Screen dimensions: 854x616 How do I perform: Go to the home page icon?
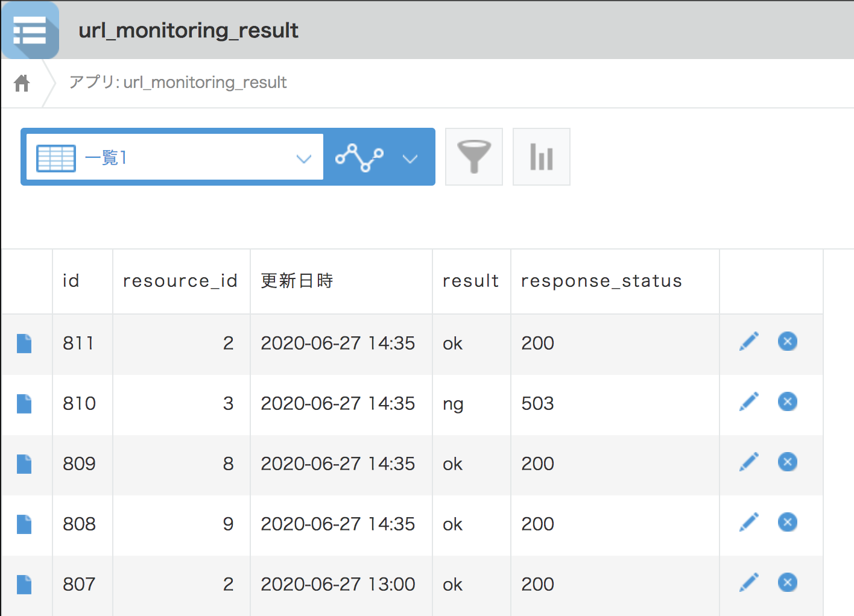tap(22, 83)
